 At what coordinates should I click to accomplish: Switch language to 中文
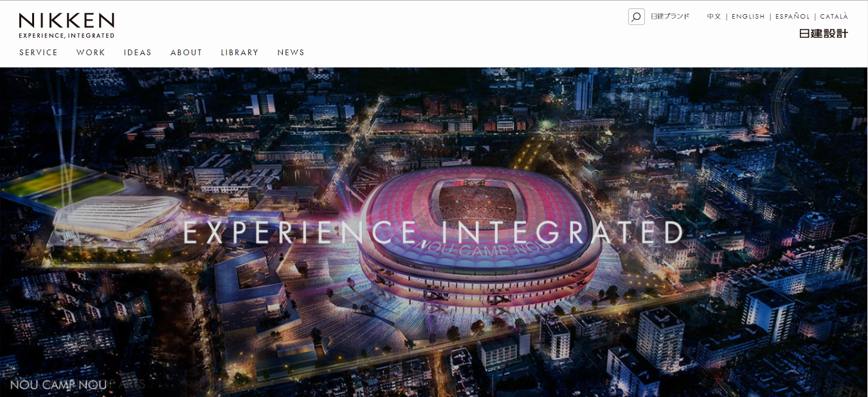click(x=714, y=17)
